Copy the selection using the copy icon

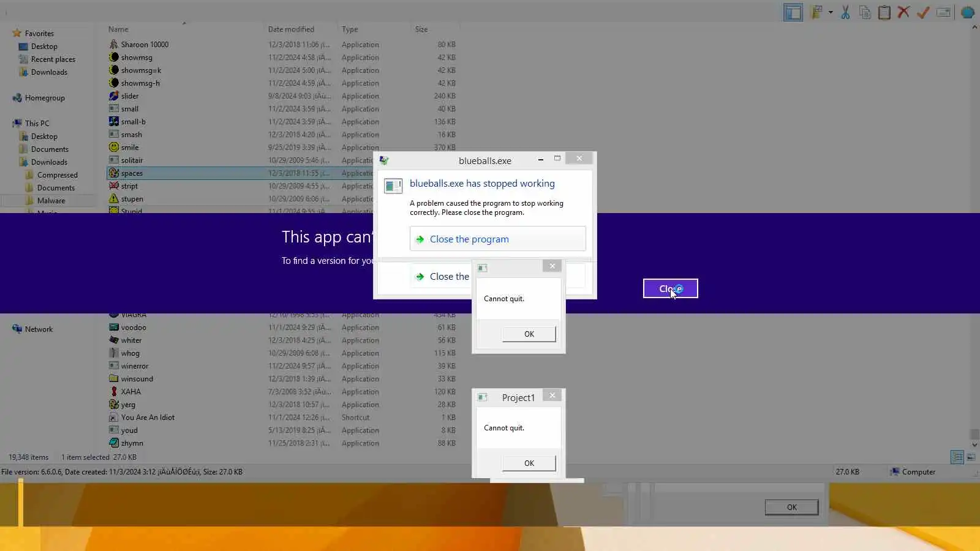coord(865,12)
